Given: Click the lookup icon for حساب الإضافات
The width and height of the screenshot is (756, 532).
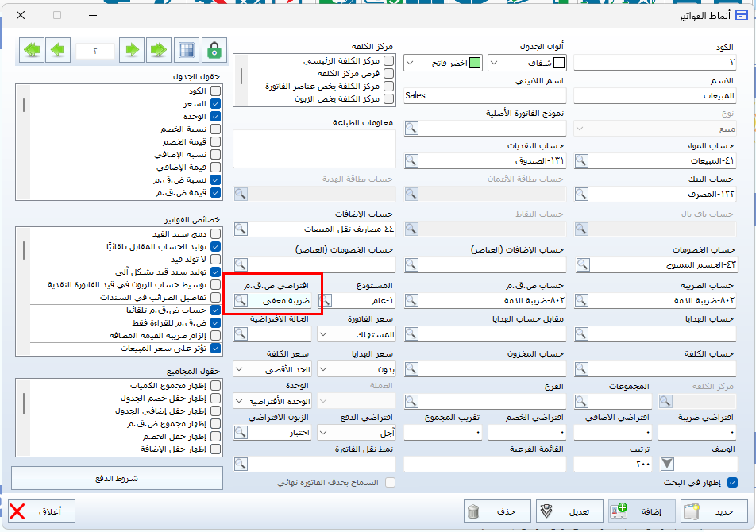Looking at the screenshot, I should pyautogui.click(x=241, y=229).
